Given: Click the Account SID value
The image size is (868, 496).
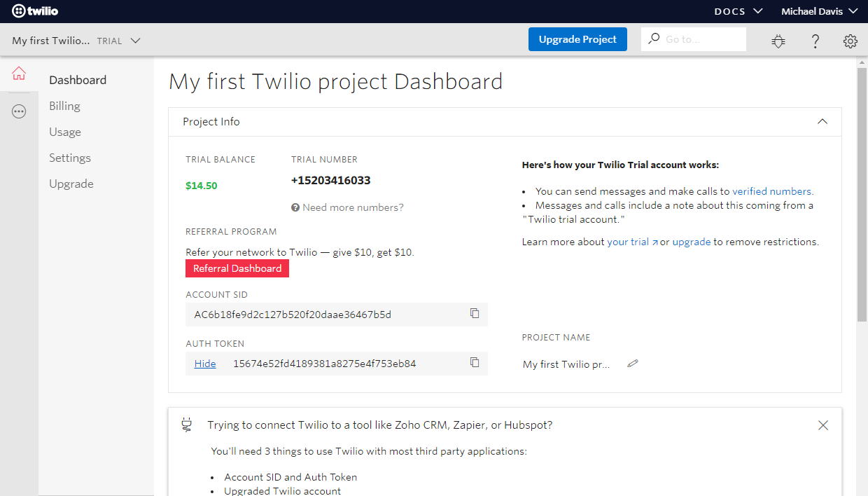Looking at the screenshot, I should tap(293, 315).
